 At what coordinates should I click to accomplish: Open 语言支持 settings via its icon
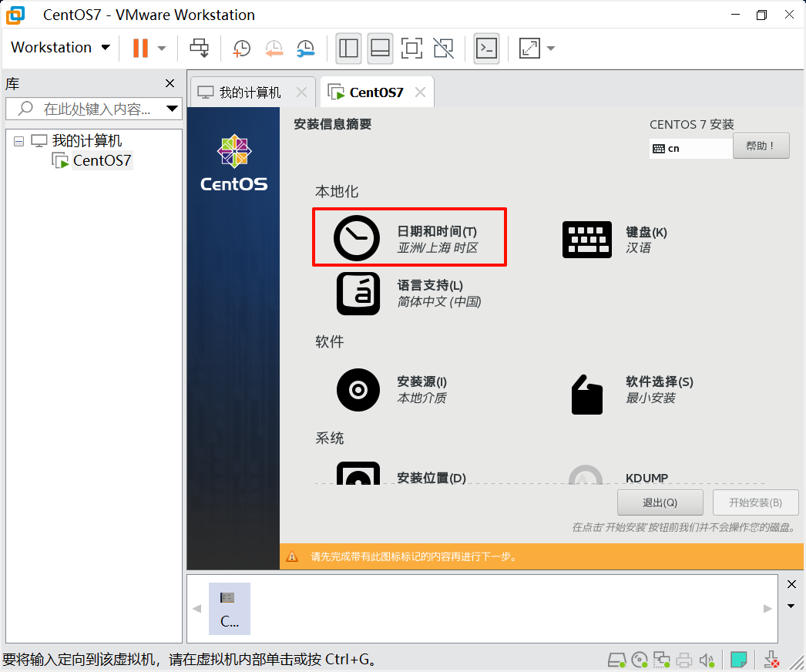[x=358, y=294]
